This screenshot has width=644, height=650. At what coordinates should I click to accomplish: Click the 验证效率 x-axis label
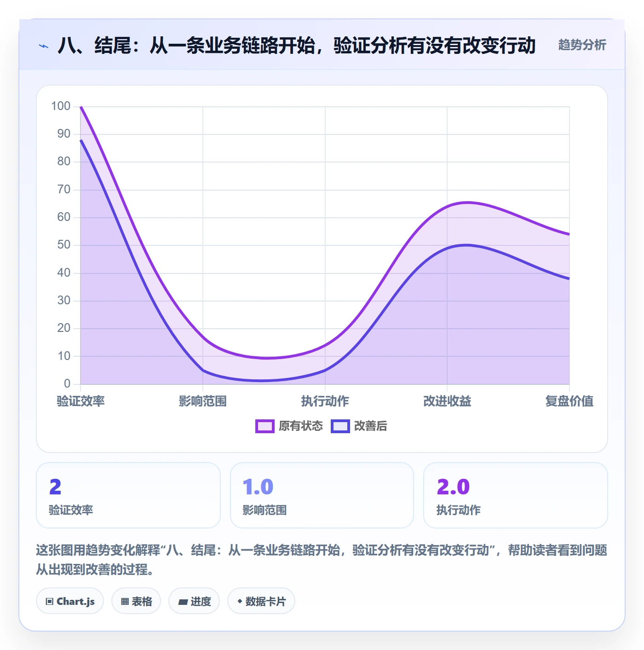click(x=80, y=401)
